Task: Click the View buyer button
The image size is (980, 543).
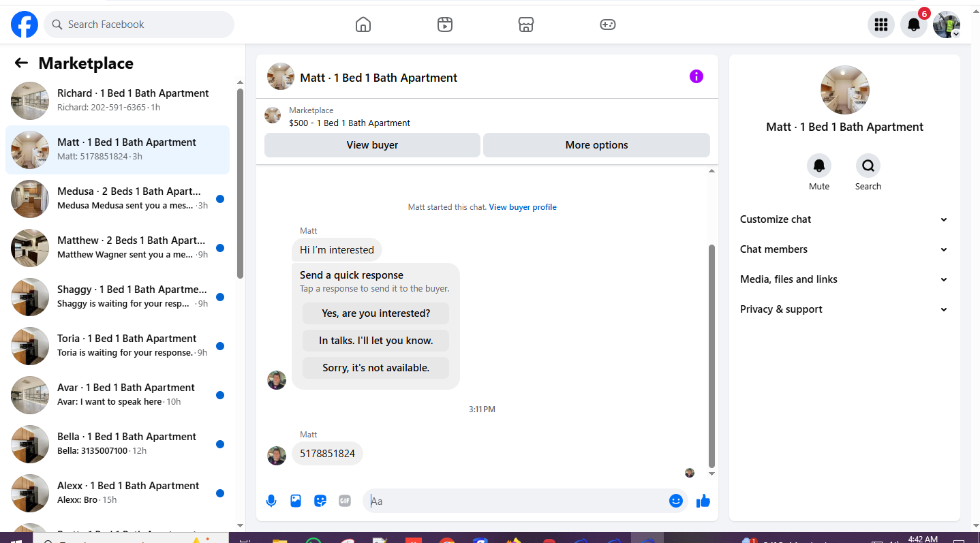Action: point(372,145)
